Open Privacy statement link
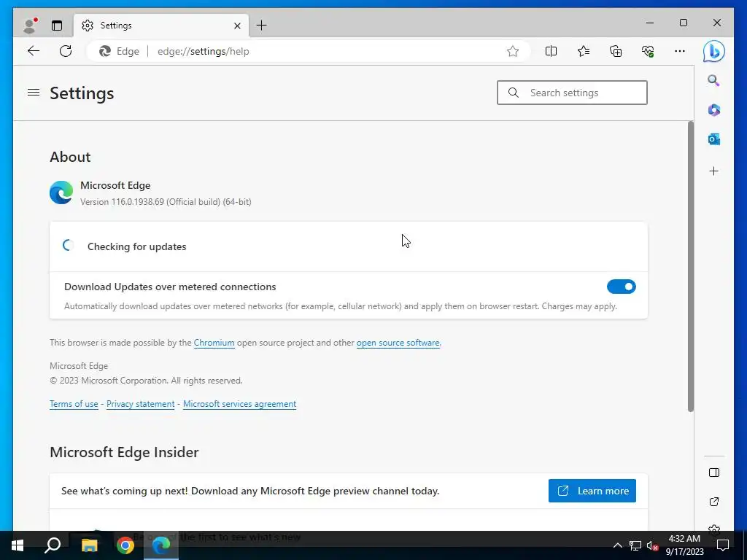This screenshot has width=747, height=560. point(141,404)
